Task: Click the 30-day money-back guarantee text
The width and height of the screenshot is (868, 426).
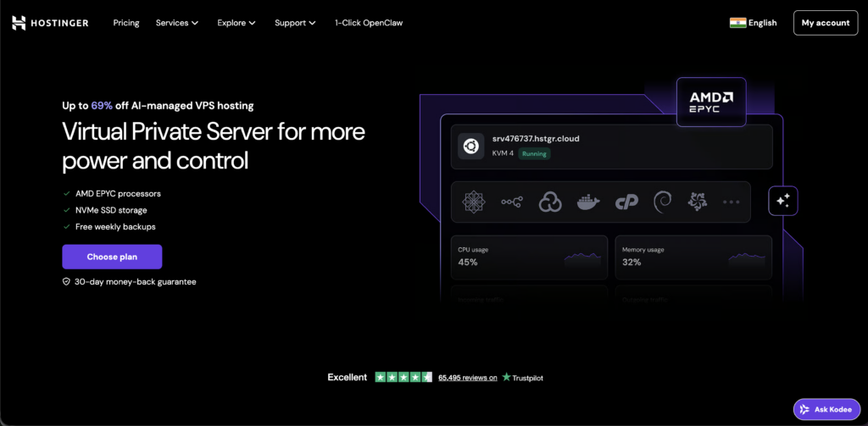Action: (135, 282)
